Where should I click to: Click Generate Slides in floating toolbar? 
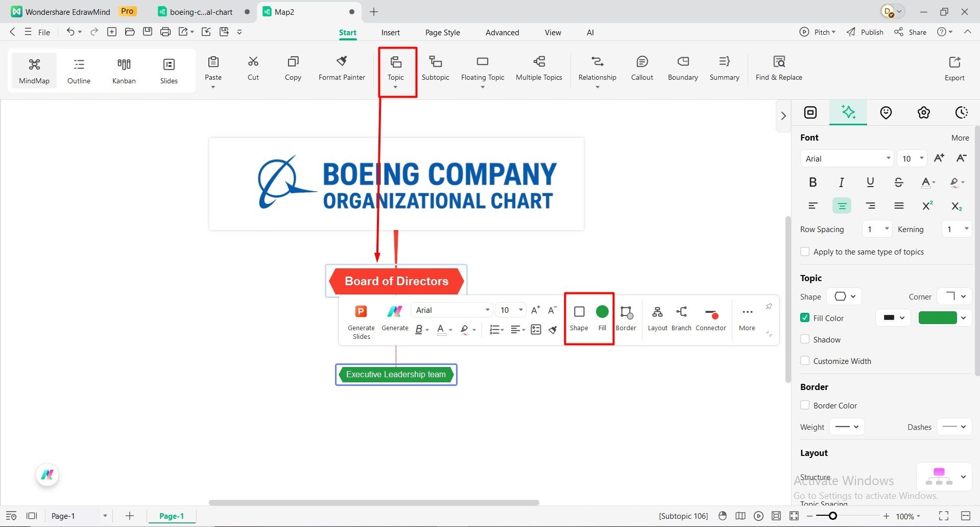coord(361,322)
